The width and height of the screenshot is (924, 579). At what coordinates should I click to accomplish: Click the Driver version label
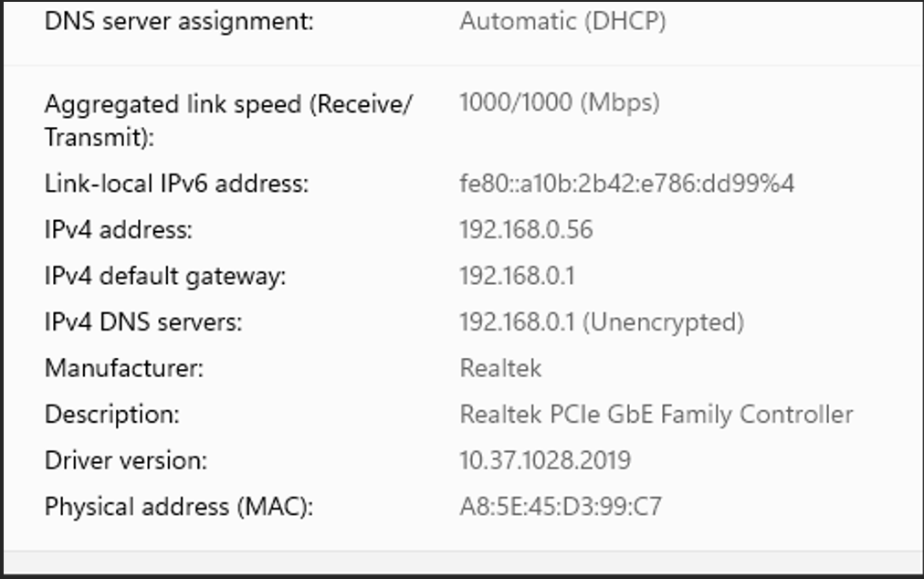coord(126,460)
